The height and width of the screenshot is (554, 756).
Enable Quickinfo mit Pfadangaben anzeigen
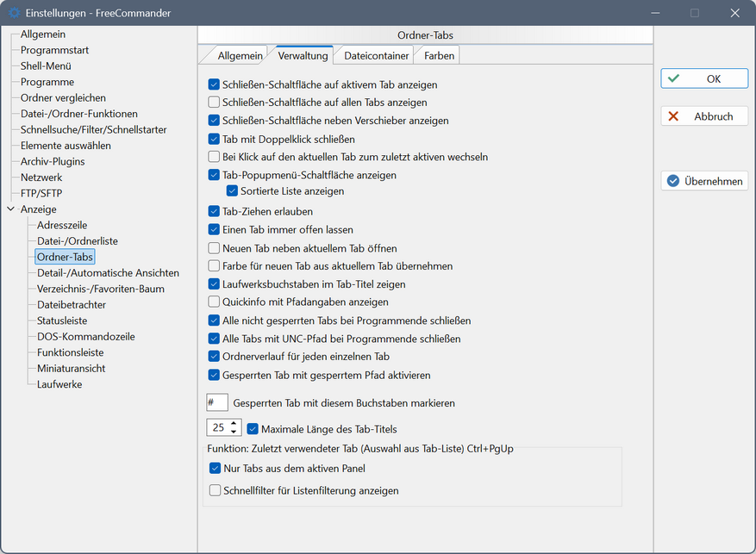(x=214, y=302)
